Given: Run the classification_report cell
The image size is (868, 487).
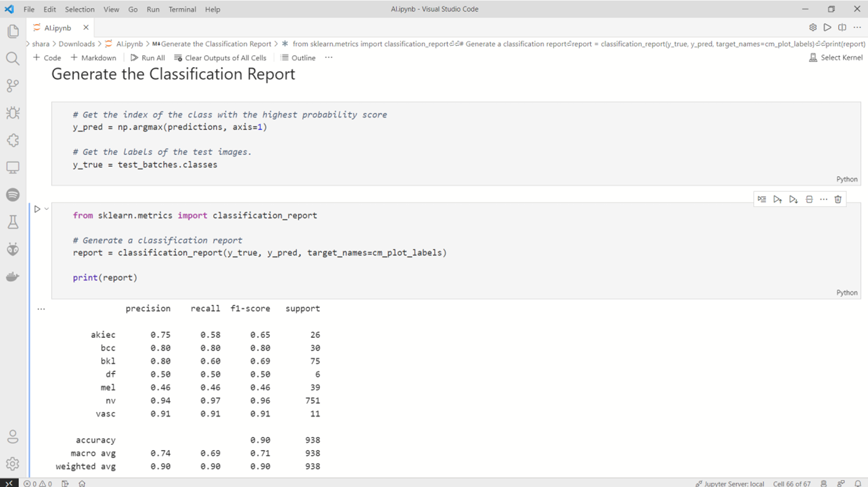Looking at the screenshot, I should coord(37,209).
